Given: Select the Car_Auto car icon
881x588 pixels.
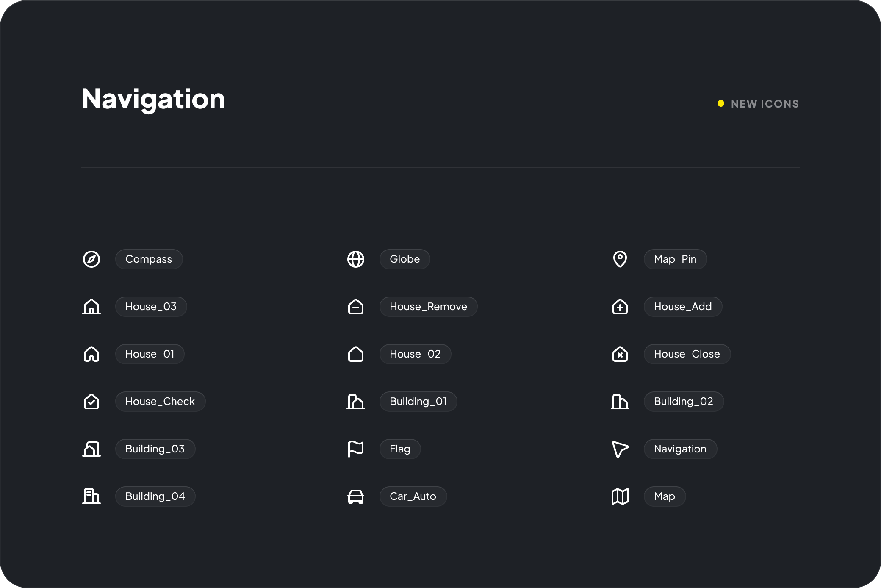Looking at the screenshot, I should coord(356,496).
